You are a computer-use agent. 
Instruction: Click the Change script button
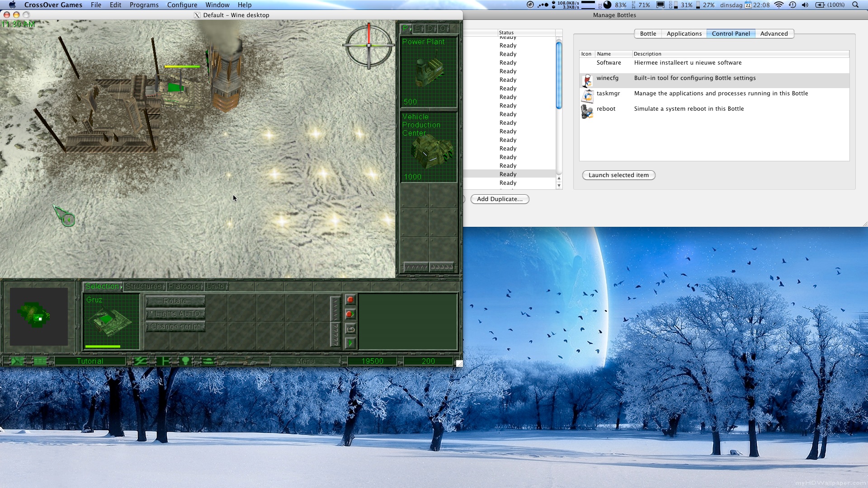tap(175, 326)
